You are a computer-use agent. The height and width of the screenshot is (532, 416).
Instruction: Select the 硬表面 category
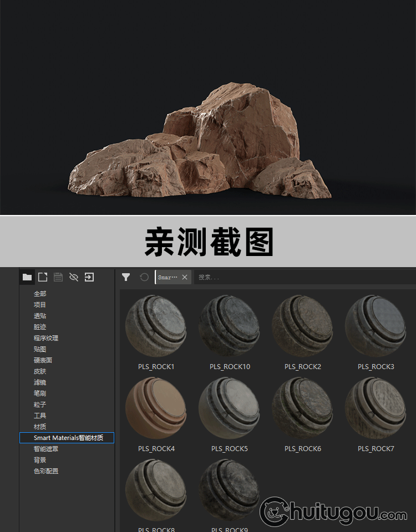(43, 360)
